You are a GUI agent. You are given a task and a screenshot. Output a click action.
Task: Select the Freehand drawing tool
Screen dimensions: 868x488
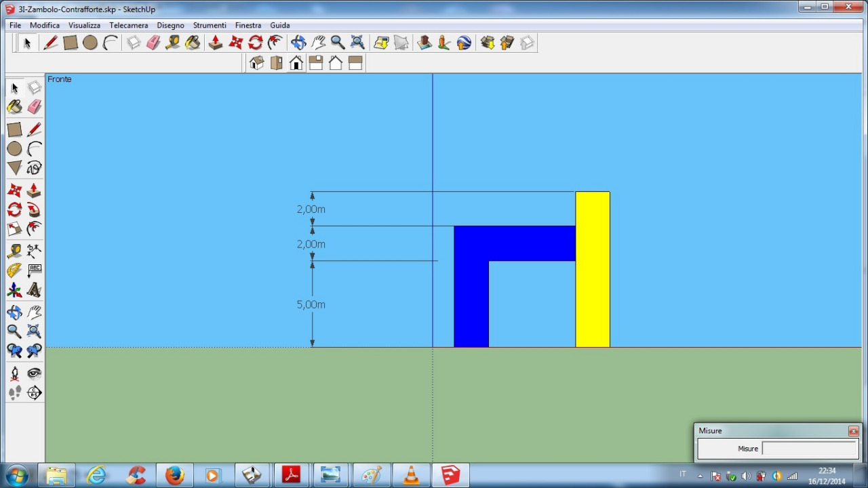[34, 168]
